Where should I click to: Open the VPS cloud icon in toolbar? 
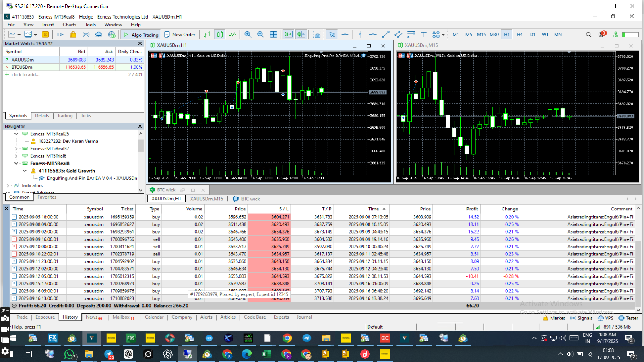(99, 35)
